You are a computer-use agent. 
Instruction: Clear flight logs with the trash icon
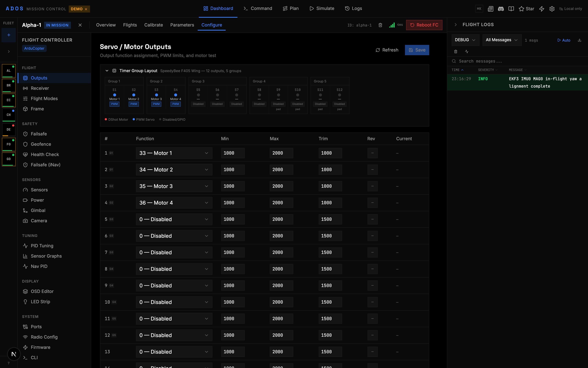coord(456,52)
